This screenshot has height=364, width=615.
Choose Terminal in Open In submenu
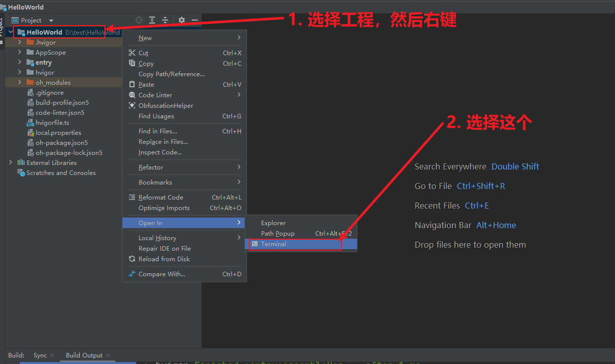click(x=301, y=244)
